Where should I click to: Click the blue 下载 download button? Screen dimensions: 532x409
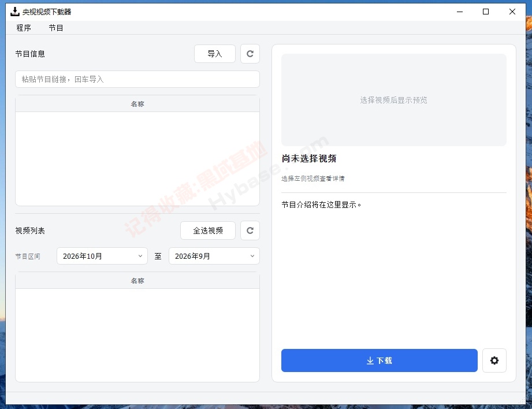tap(380, 360)
